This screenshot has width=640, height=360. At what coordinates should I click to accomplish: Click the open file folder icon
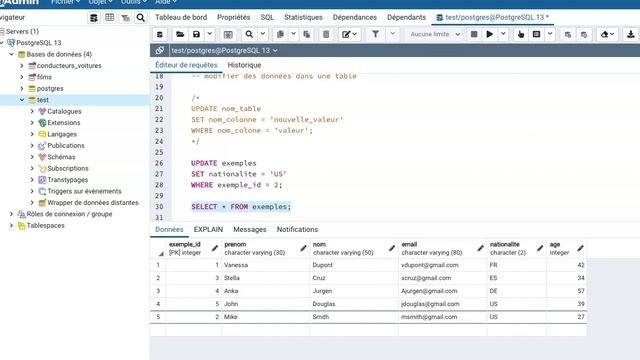(x=180, y=34)
